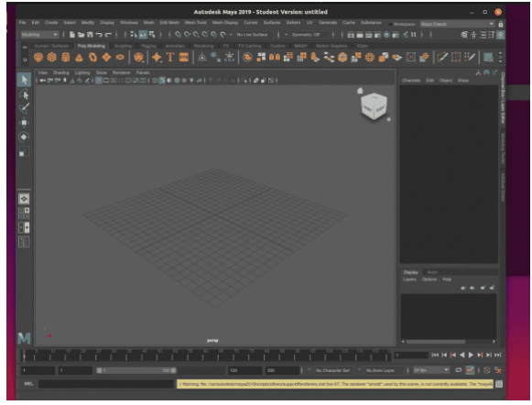
Task: Create a polygon cylinder from the shelf
Action: (66, 57)
